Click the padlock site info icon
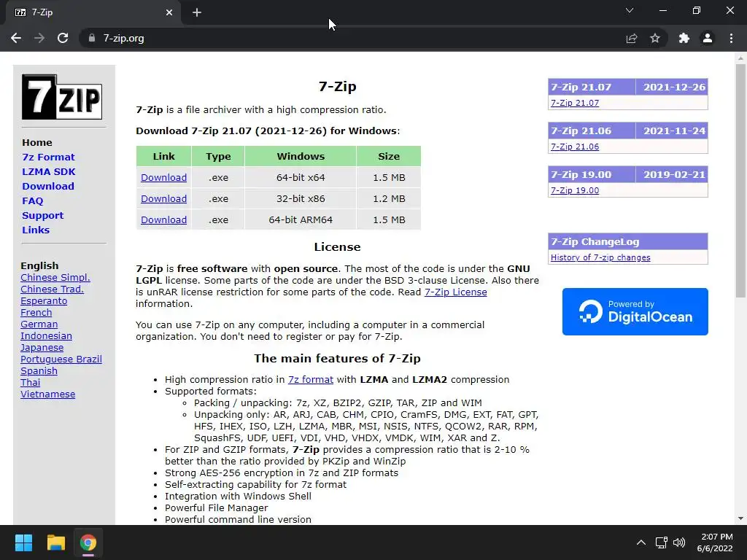Viewport: 747px width, 560px height. [x=91, y=38]
